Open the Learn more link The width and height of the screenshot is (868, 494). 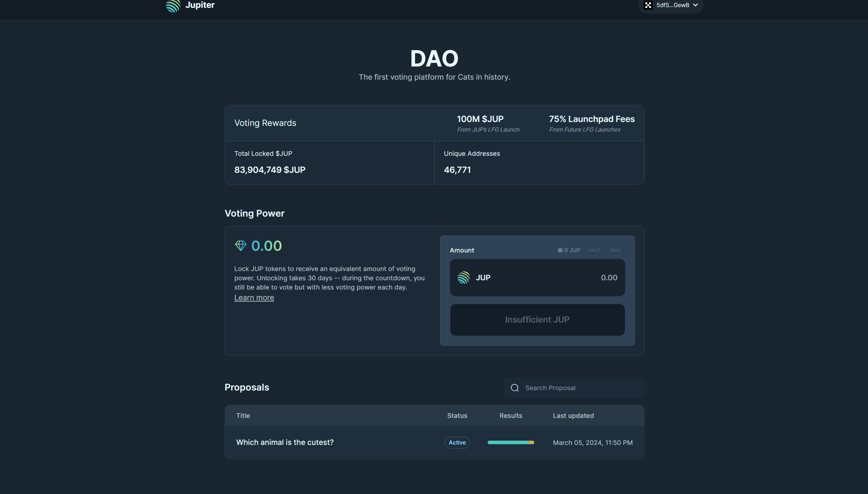point(254,297)
